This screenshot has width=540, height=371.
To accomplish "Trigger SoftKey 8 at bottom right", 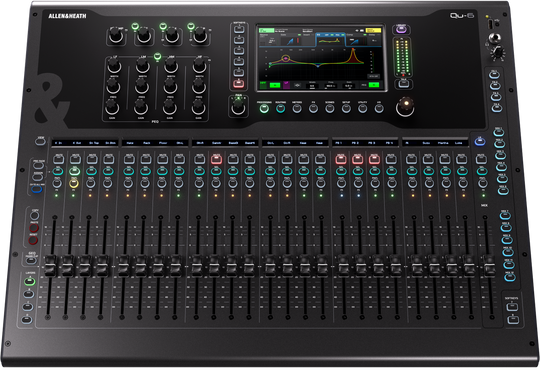I will coord(513,319).
